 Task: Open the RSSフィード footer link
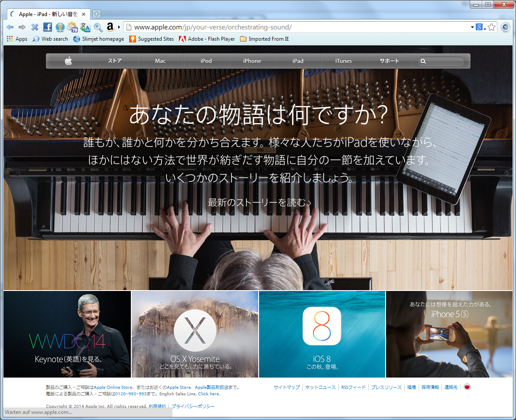(354, 387)
